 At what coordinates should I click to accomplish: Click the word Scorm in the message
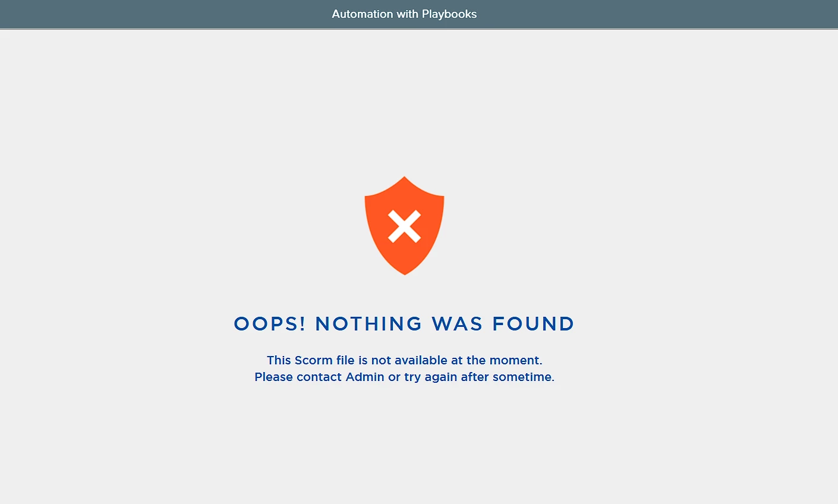click(314, 360)
